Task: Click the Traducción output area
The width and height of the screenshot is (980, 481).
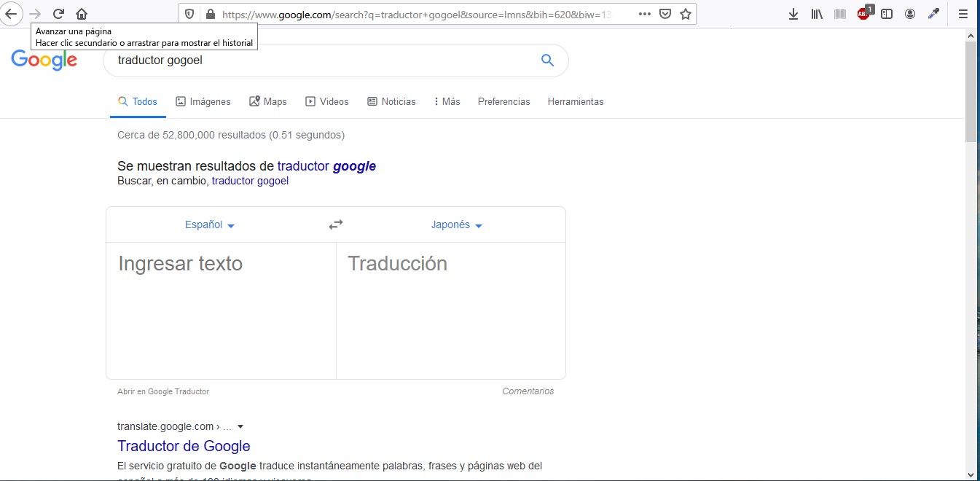Action: [x=451, y=310]
